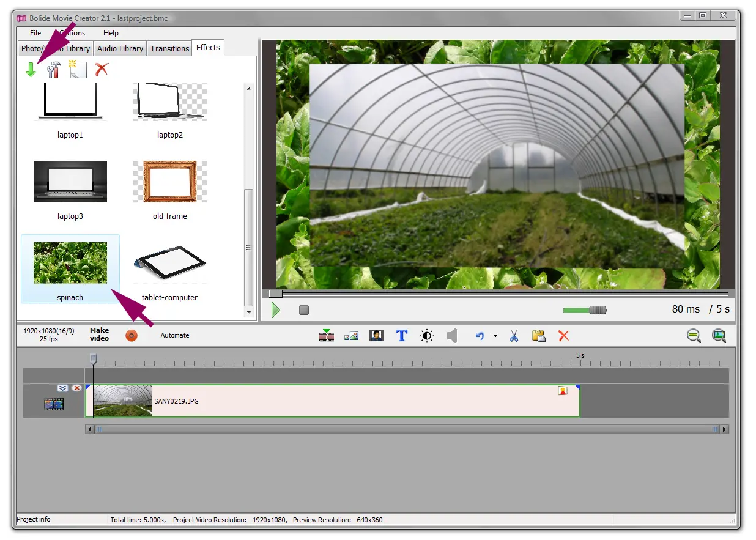The image size is (756, 540).
Task: Click the timeline scroll left arrow
Action: coord(90,429)
